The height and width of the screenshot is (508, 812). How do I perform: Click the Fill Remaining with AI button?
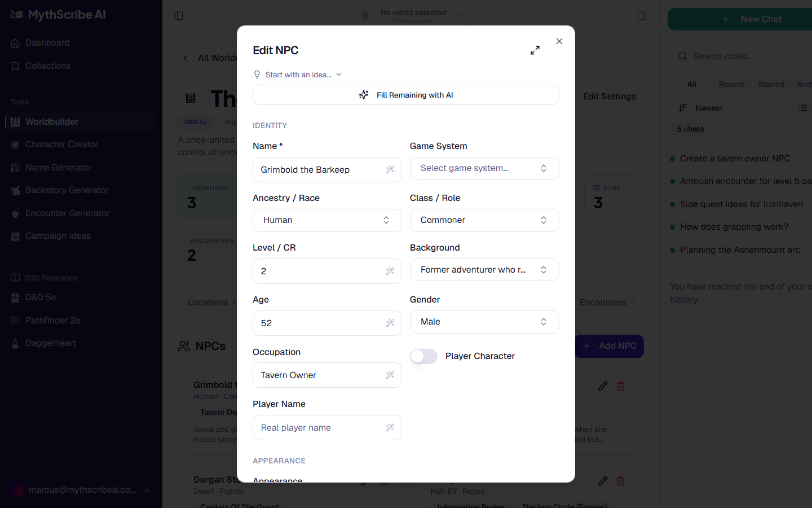pos(405,95)
